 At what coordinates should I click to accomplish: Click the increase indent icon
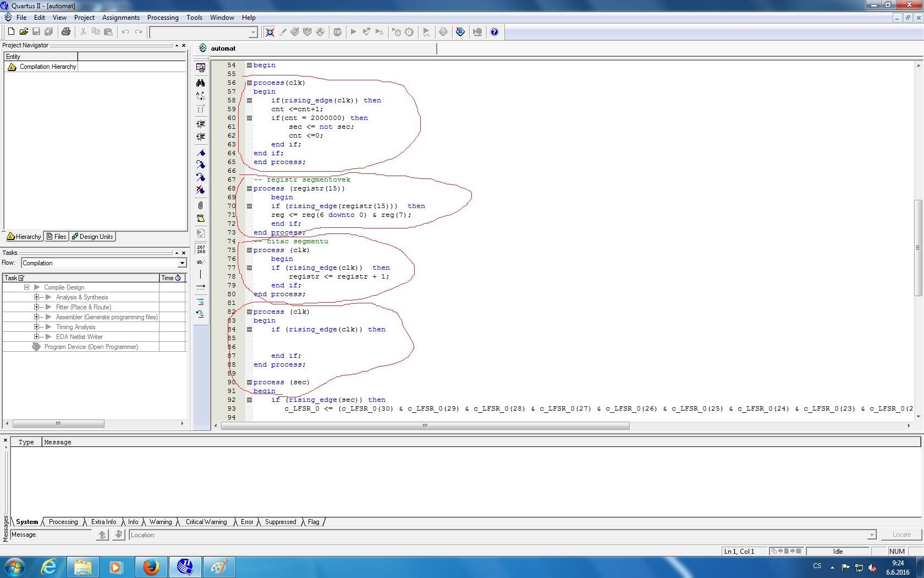click(201, 124)
